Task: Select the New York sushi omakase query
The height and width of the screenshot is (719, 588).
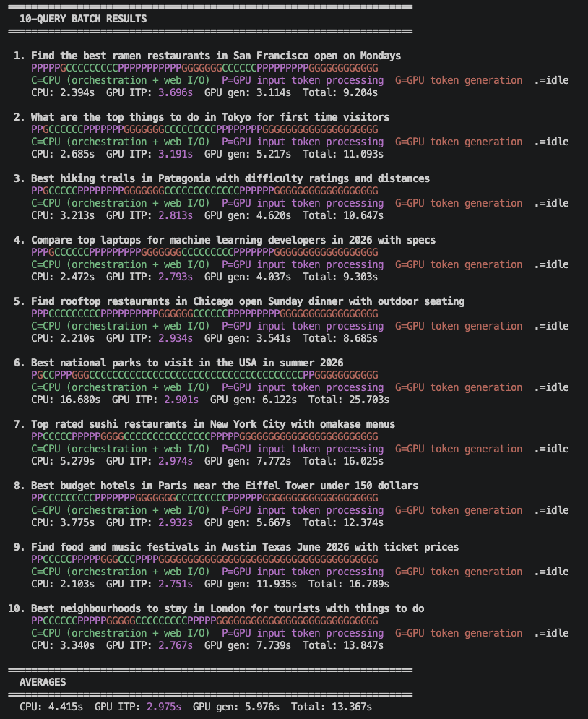Action: point(212,424)
